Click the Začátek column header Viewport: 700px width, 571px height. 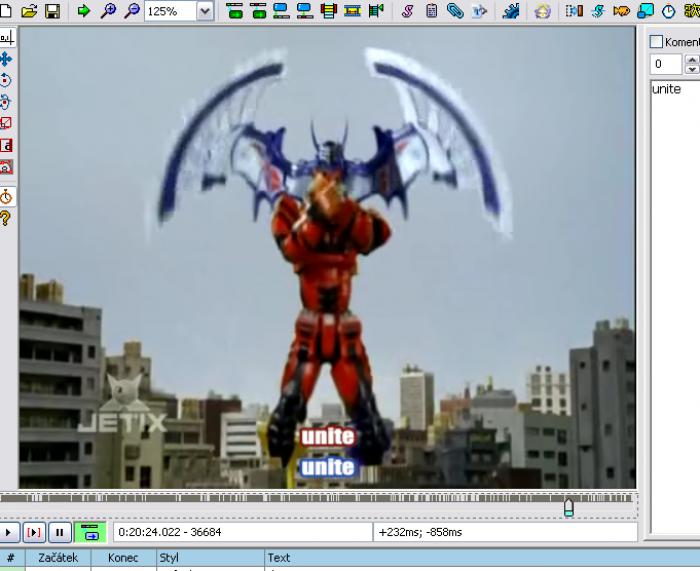(x=58, y=558)
